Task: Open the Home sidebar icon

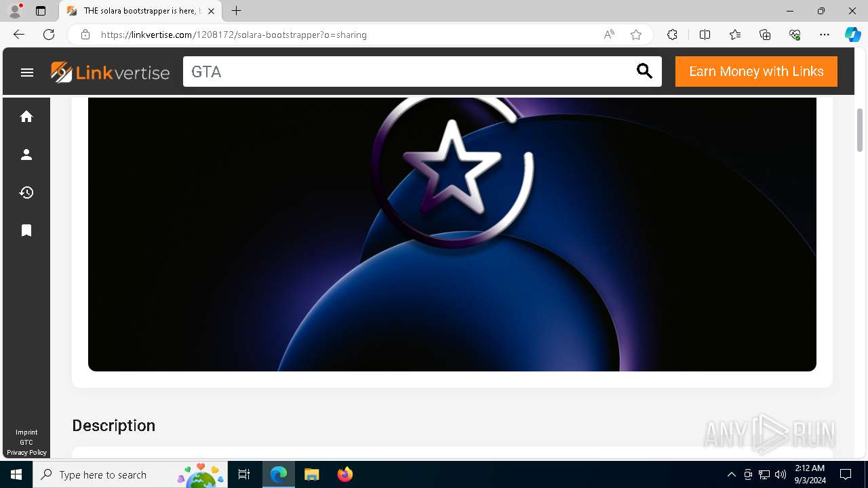Action: tap(26, 117)
